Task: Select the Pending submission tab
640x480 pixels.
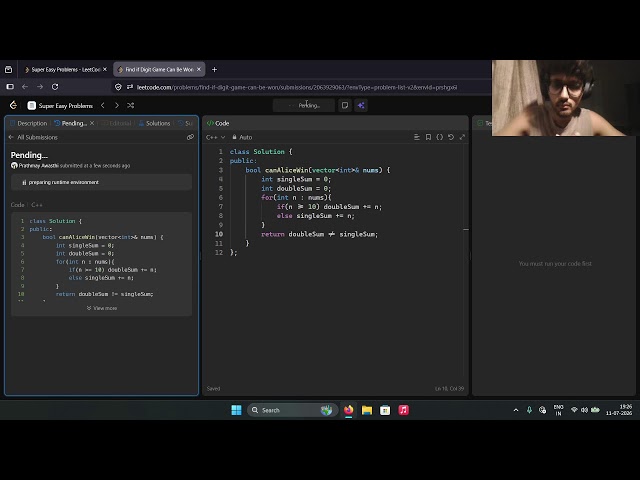Action: coord(70,123)
